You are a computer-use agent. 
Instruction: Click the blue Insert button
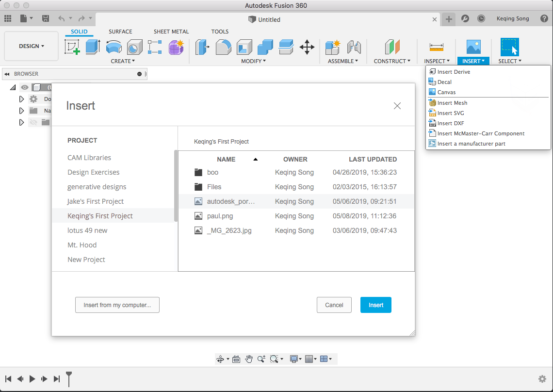375,305
